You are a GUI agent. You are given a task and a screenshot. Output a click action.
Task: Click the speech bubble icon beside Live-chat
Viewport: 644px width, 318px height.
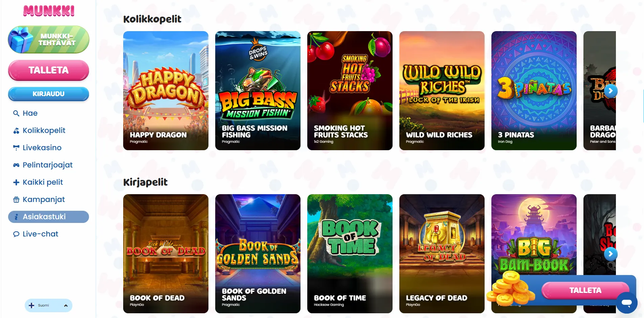pos(16,234)
